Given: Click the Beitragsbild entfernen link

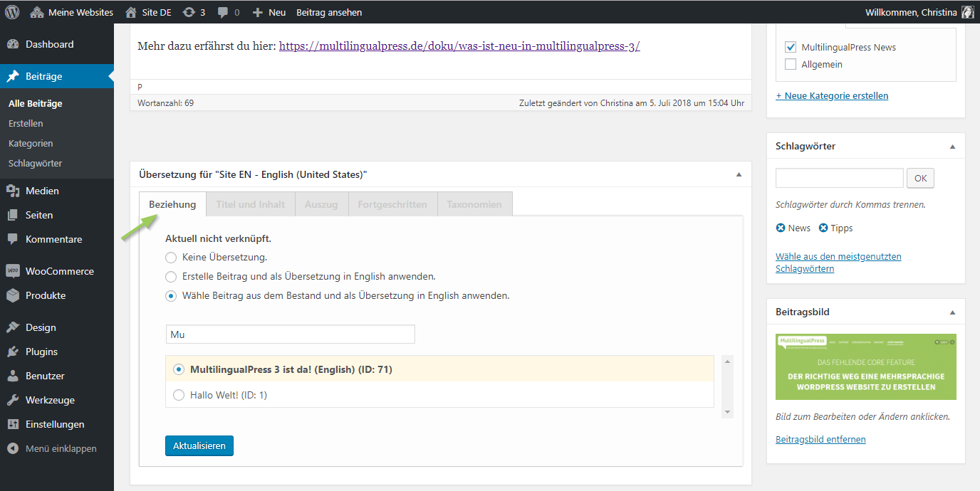Looking at the screenshot, I should point(820,439).
